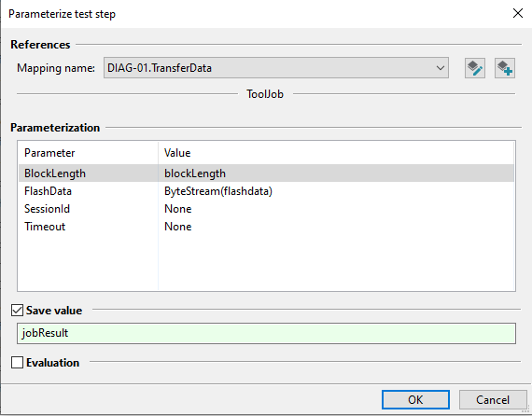Select the SessionId parameter row
The width and height of the screenshot is (532, 416).
(266, 209)
